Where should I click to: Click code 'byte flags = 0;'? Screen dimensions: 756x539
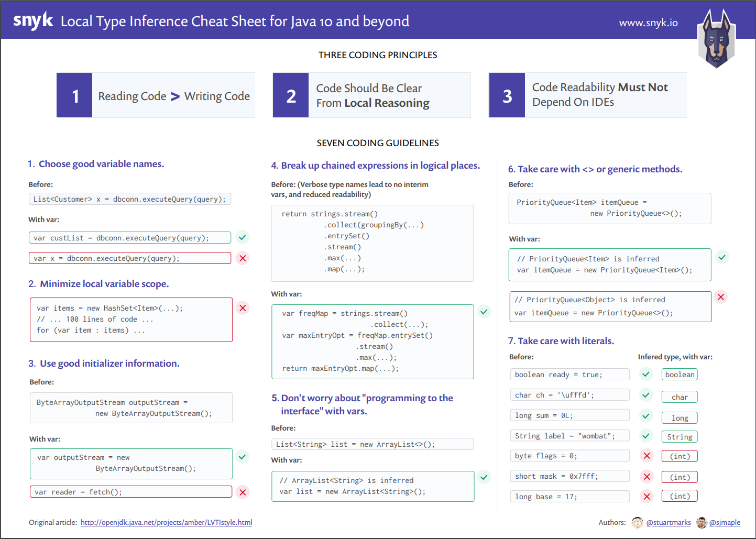click(x=570, y=456)
